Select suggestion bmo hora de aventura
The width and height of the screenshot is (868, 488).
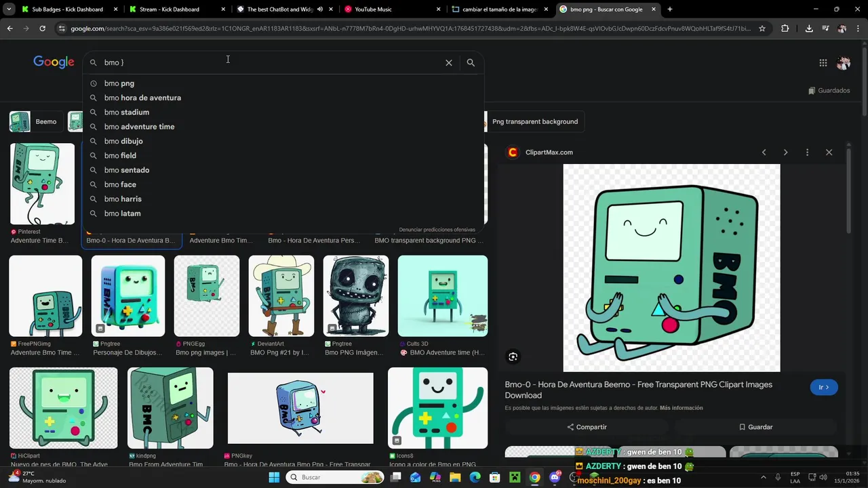coord(283,98)
